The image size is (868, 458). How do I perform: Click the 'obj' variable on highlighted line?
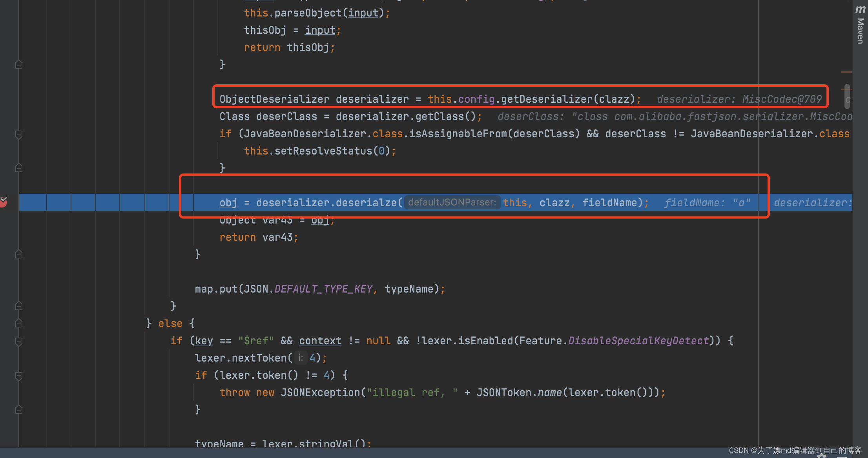pyautogui.click(x=228, y=203)
